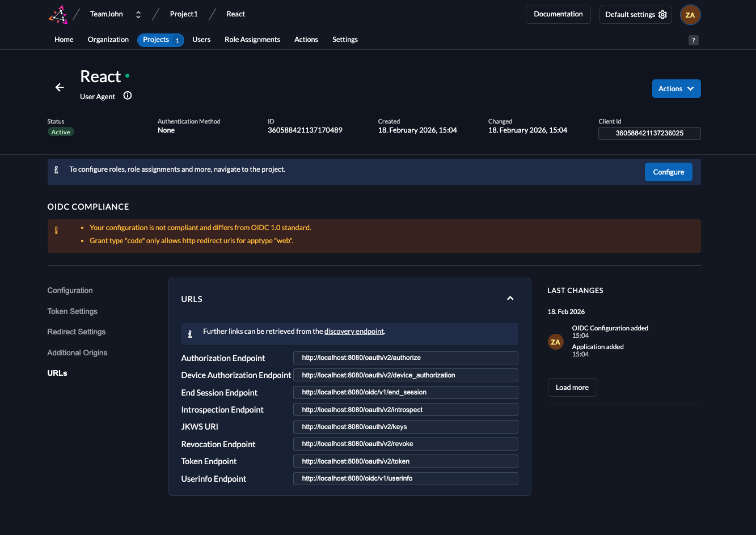Viewport: 756px width, 535px height.
Task: Select Token Settings in side navigation
Action: [x=73, y=311]
